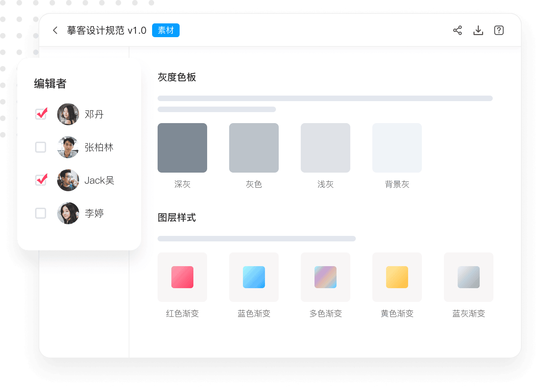This screenshot has height=392, width=554.
Task: Select the 深灰 color swatch
Action: [182, 148]
